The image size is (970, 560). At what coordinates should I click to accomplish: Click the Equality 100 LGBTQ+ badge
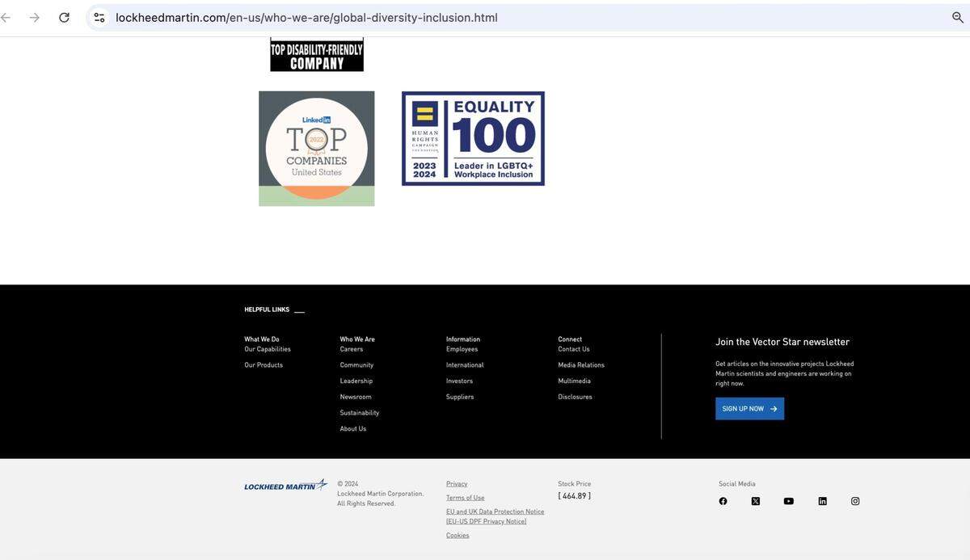click(473, 138)
